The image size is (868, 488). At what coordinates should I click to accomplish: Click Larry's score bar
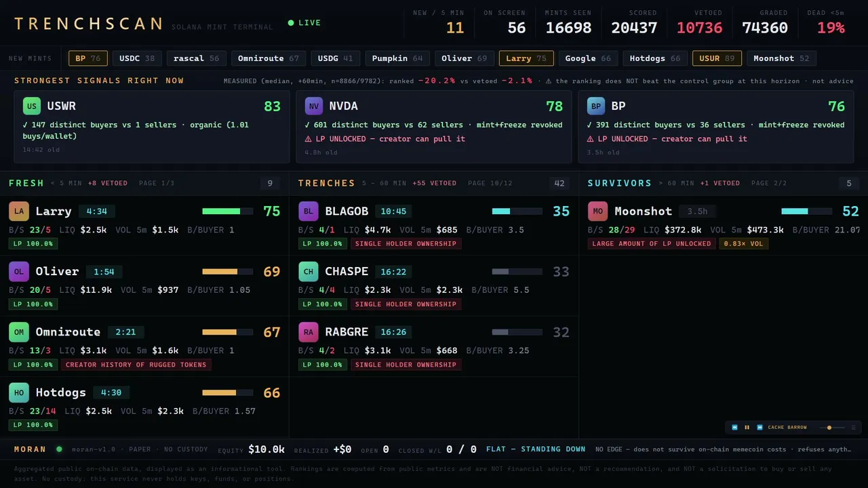tap(227, 211)
